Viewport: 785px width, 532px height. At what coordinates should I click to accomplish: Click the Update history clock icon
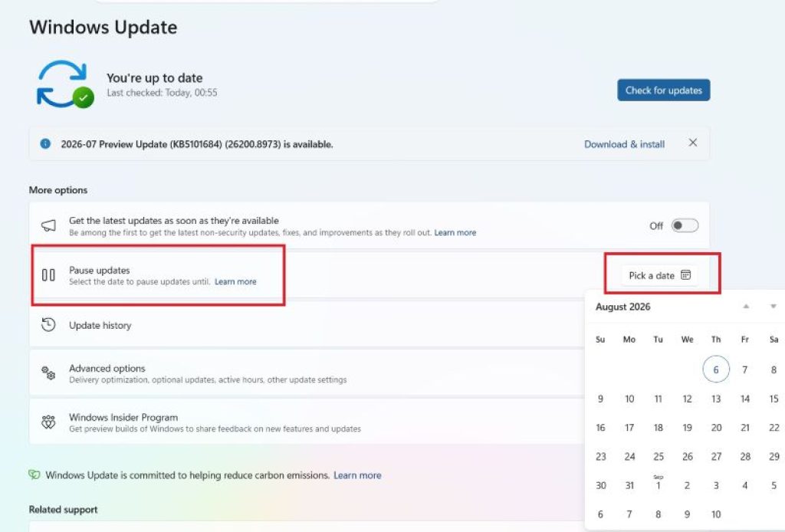pyautogui.click(x=48, y=325)
